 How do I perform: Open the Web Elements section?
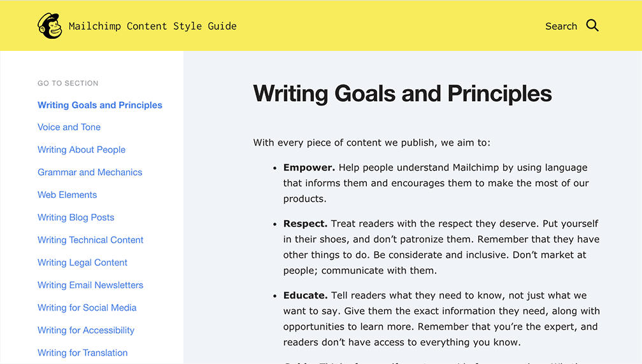[67, 195]
